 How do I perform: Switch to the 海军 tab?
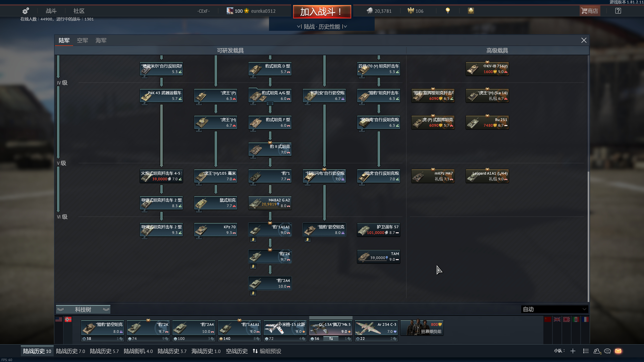pos(101,41)
